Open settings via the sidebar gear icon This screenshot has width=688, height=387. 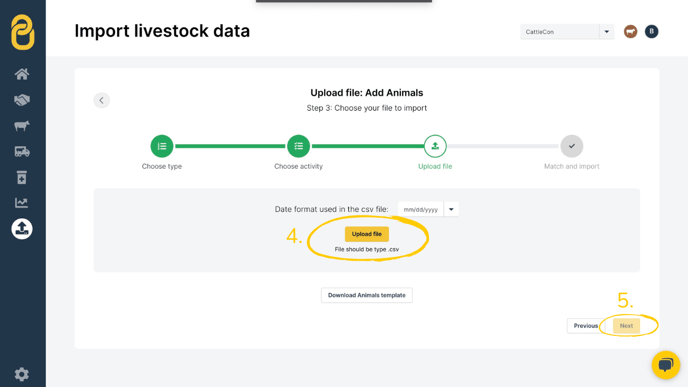click(22, 374)
